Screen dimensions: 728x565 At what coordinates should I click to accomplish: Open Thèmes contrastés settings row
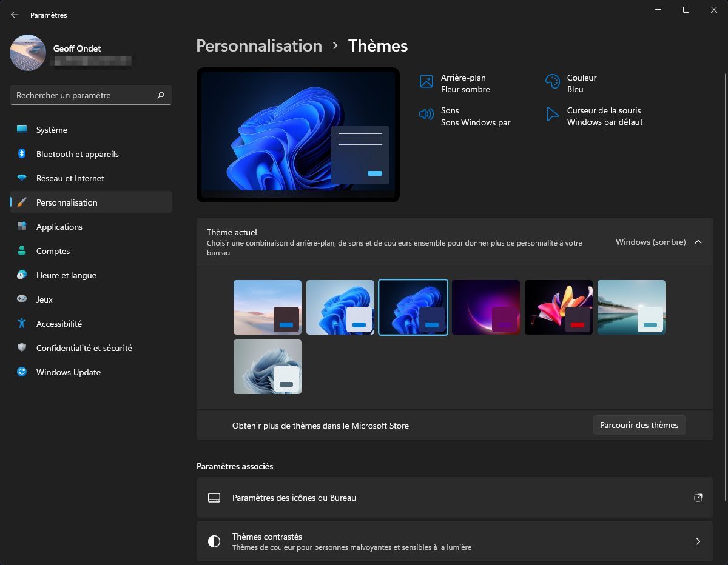coord(454,541)
